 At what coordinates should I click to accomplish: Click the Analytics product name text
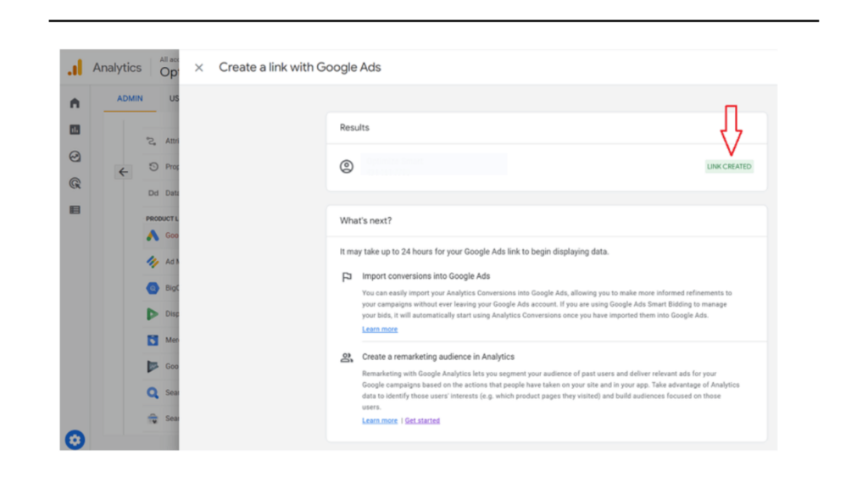117,68
